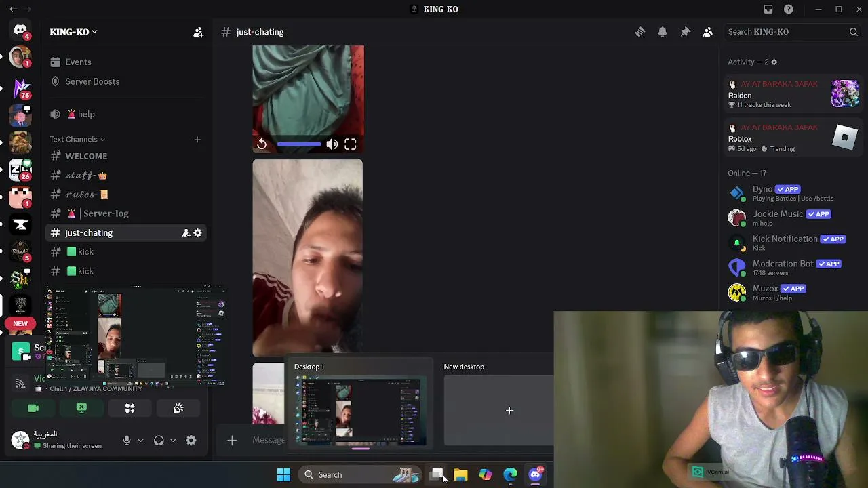Go back using the title bar arrow
This screenshot has height=488, width=868.
[14, 9]
